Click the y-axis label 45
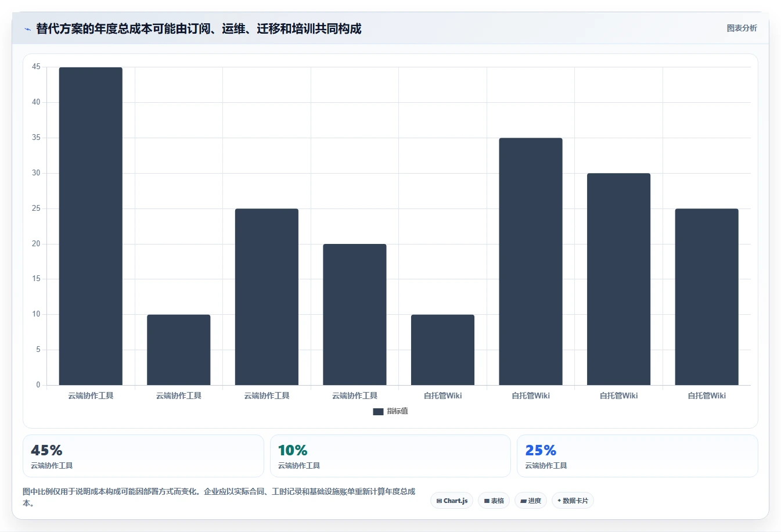Image resolution: width=781 pixels, height=532 pixels. tap(36, 67)
